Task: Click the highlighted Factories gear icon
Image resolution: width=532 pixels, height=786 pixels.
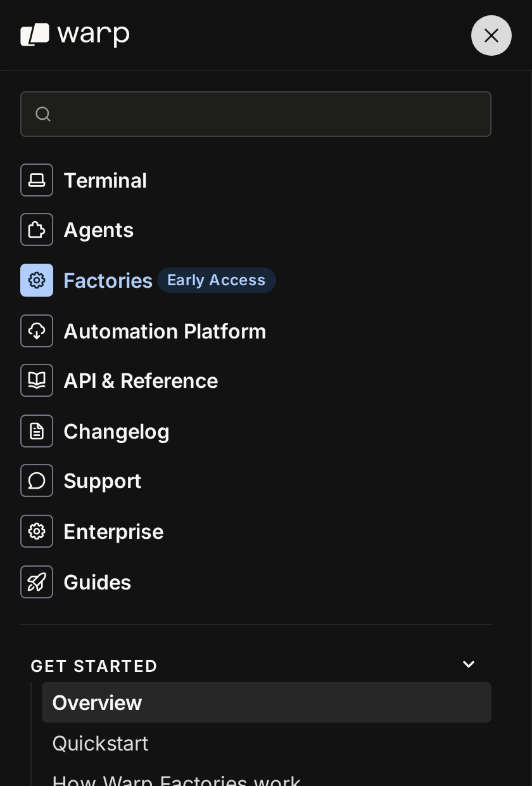Action: point(37,280)
